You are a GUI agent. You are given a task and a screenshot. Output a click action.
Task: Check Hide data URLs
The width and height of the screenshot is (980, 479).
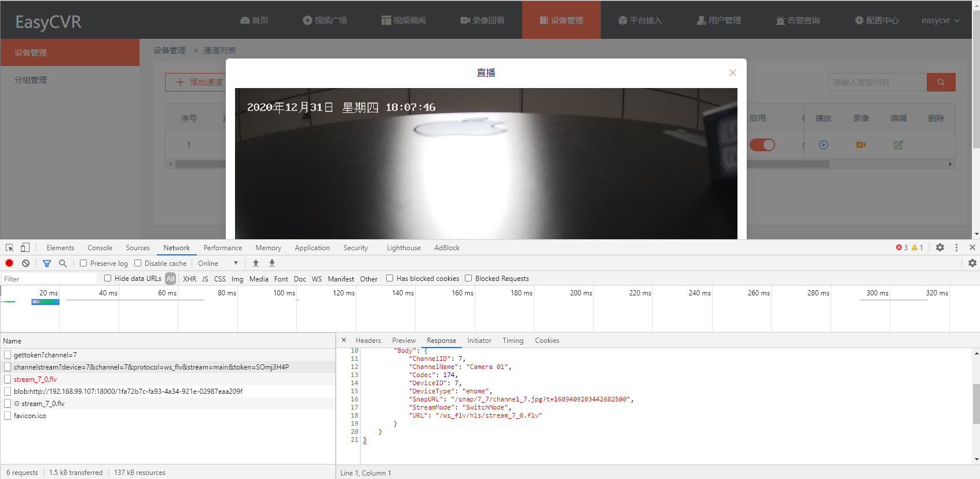coord(108,278)
